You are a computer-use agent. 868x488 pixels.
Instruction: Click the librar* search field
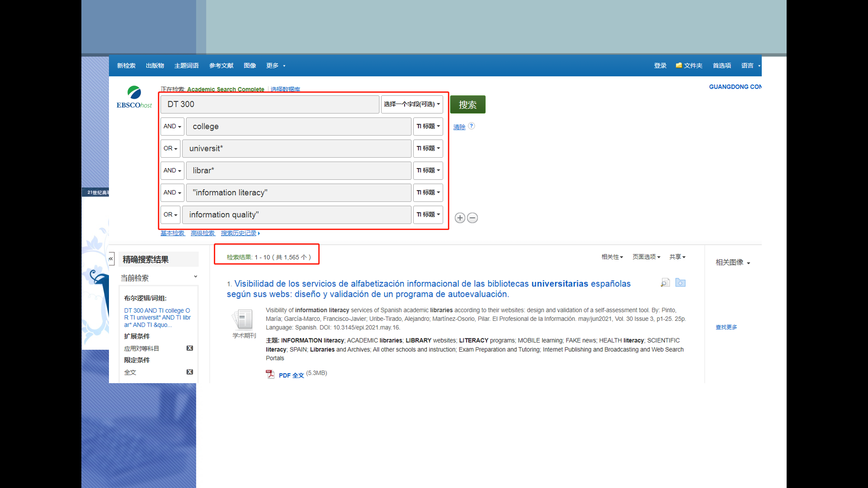(298, 171)
